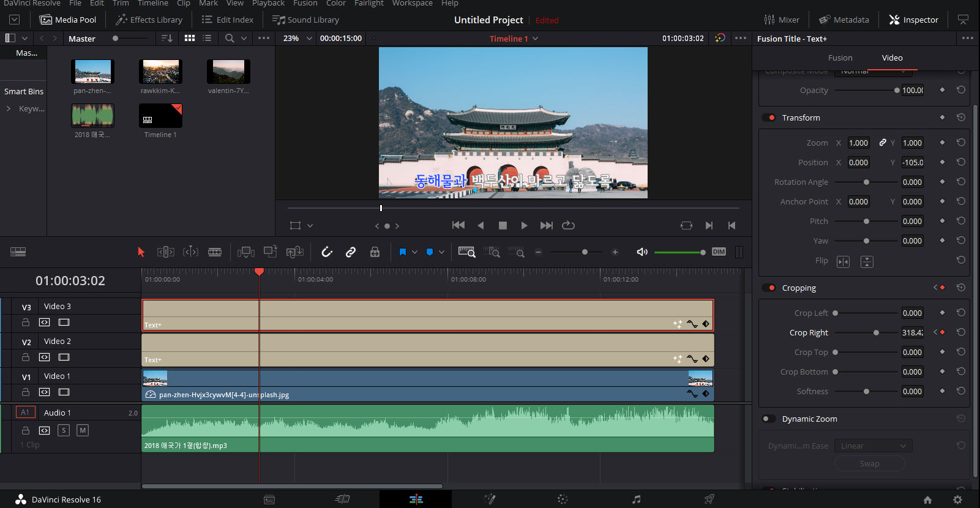Open the Metadata panel
The width and height of the screenshot is (980, 508).
click(x=844, y=20)
